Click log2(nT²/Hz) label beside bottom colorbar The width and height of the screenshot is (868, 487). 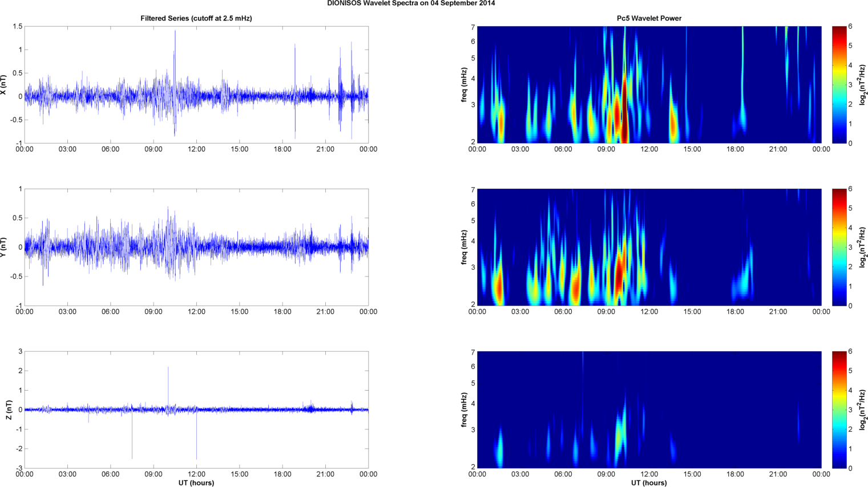863,409
